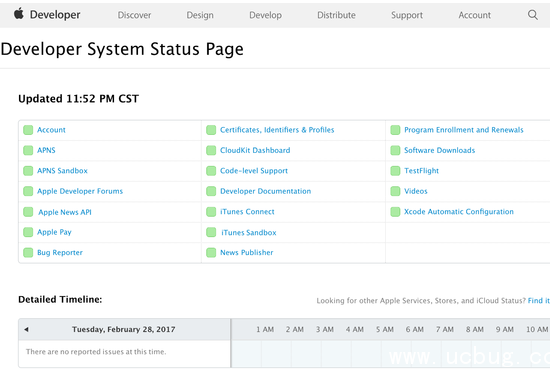Open Certificates, Identifiers & Profiles link
Viewport: 559px width, 372px height.
[277, 130]
